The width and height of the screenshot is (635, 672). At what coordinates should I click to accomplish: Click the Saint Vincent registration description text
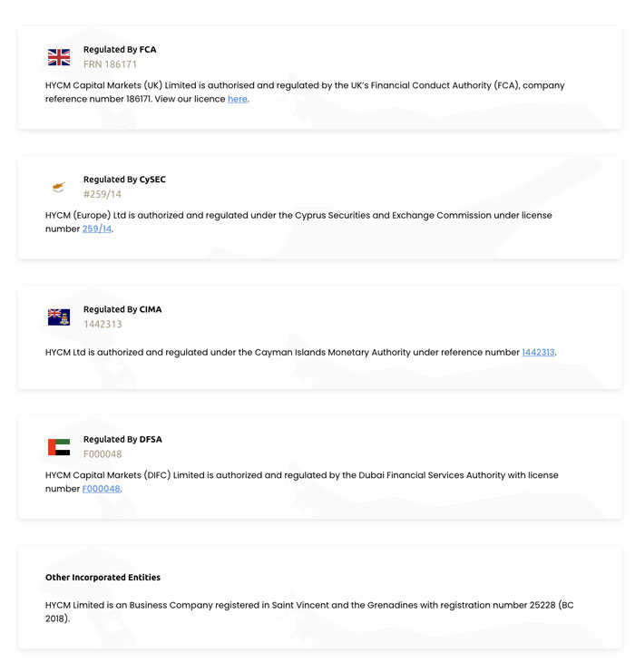309,611
